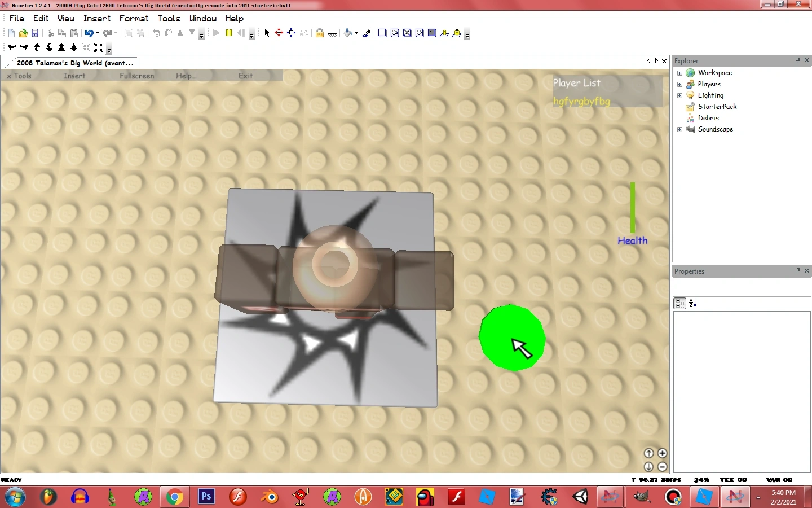This screenshot has height=508, width=812.
Task: Toggle categorized view in Properties panel
Action: pyautogui.click(x=680, y=303)
